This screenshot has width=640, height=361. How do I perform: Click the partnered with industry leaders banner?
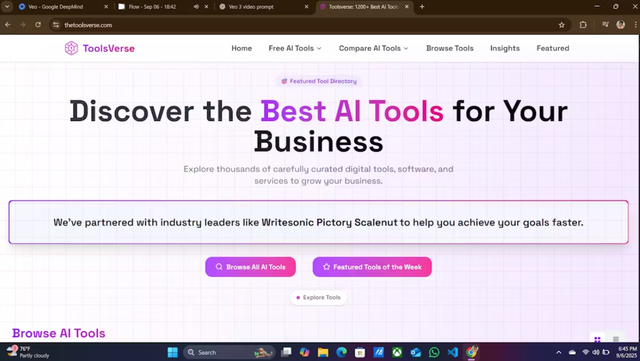[318, 222]
